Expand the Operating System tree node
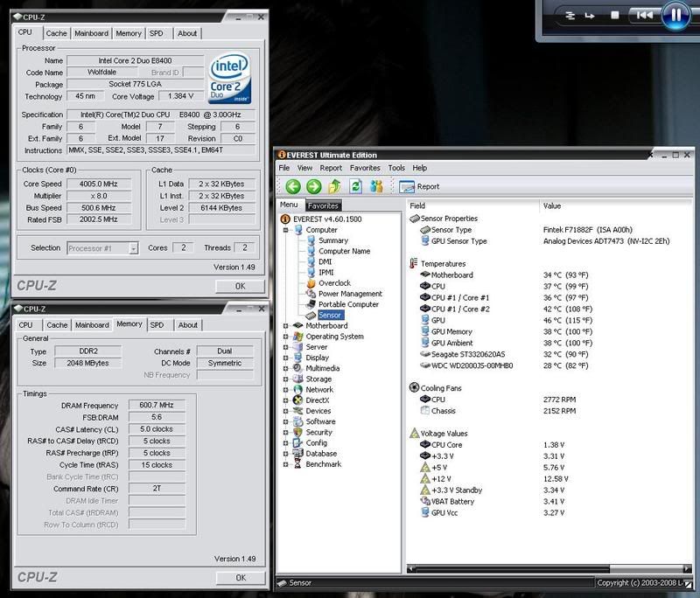 tap(286, 337)
